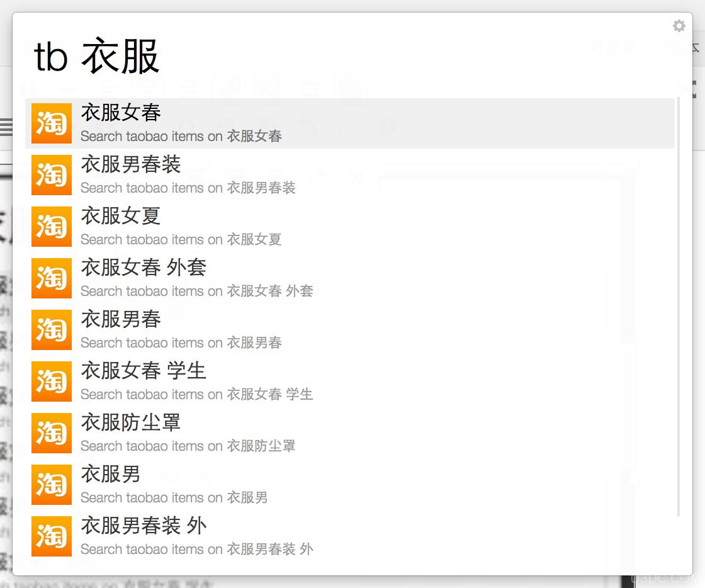Viewport: 705px width, 588px height.
Task: Open the 衣服男春装 外 suggestion
Action: pos(350,537)
